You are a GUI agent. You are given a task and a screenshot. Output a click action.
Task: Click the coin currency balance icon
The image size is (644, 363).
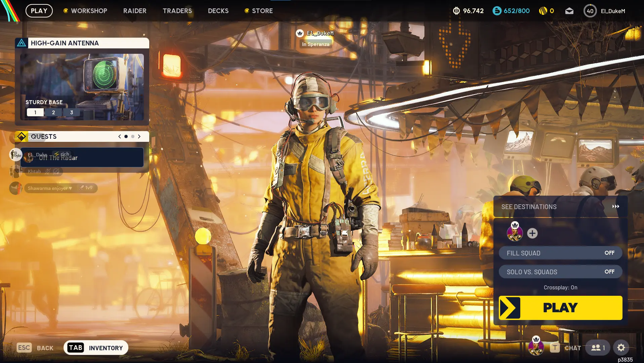[456, 11]
